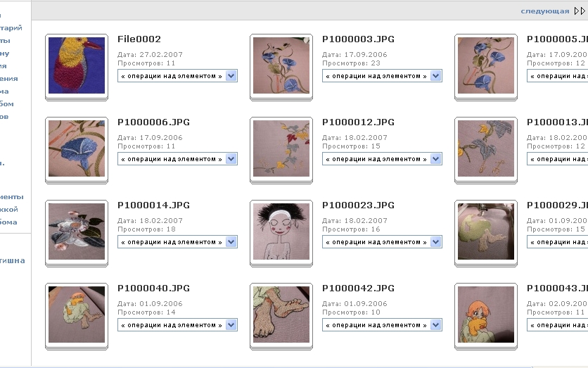Open the dropdown arrow for P1000006.JPG
Image resolution: width=588 pixels, height=368 pixels.
231,159
